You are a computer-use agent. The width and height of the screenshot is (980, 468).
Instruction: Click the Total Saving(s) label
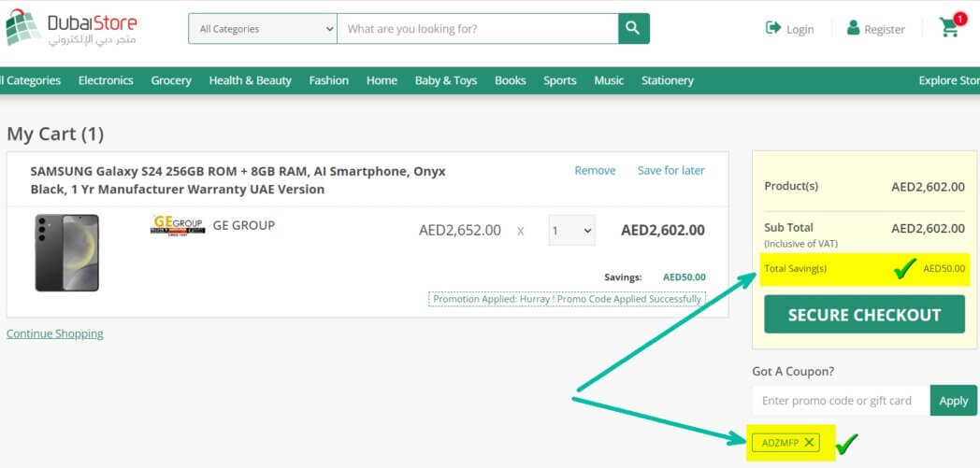coord(795,269)
